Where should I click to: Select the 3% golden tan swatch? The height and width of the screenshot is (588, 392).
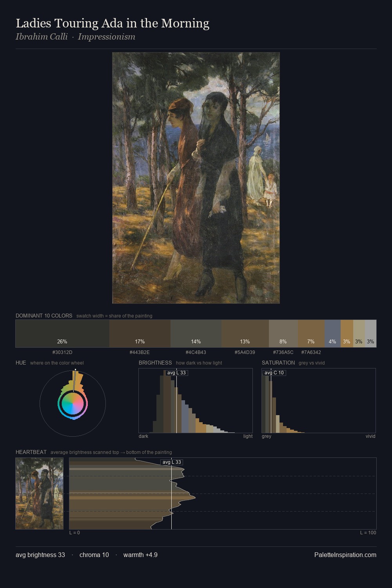point(347,334)
